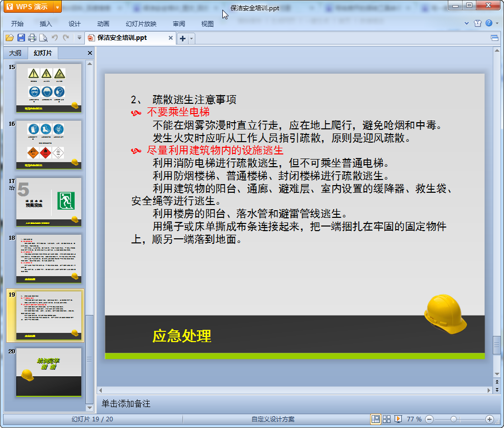The width and height of the screenshot is (504, 428).
Task: Click the print icon
Action: pyautogui.click(x=32, y=38)
